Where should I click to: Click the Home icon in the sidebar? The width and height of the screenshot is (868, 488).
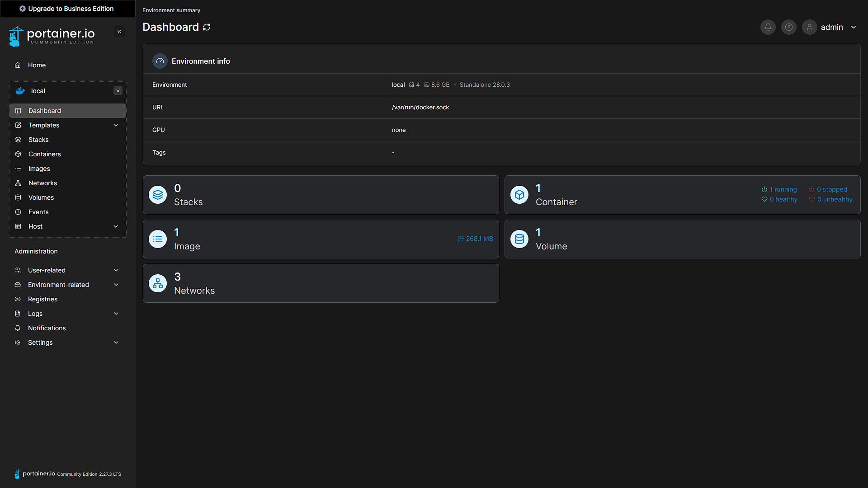tap(18, 65)
